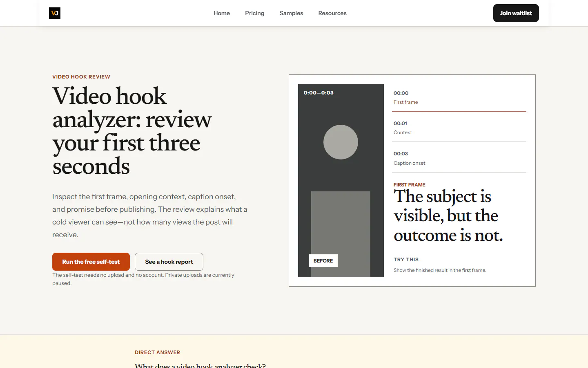Click 'The subject is visible' heading
Screen dimensions: 588x368
point(448,216)
